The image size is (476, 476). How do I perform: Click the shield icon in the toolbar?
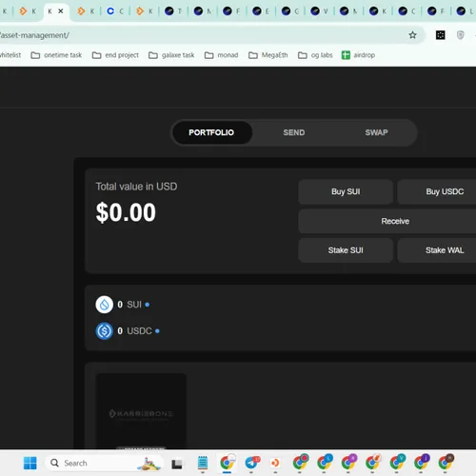tap(460, 35)
